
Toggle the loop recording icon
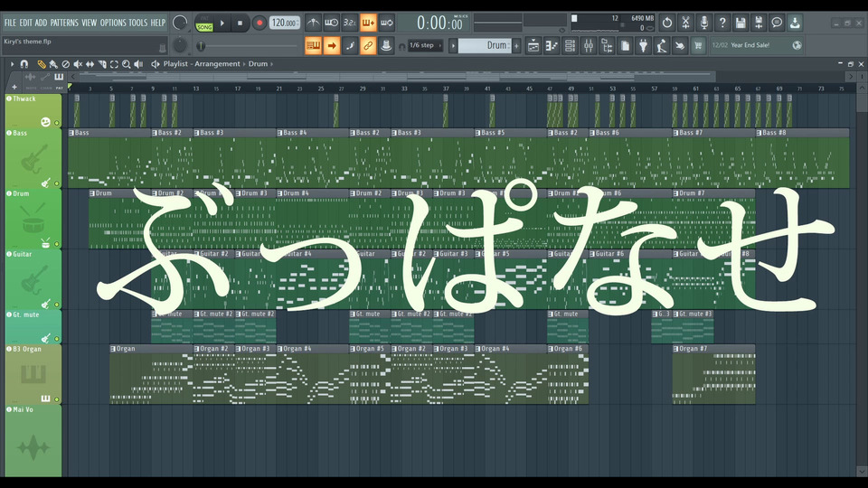[386, 23]
